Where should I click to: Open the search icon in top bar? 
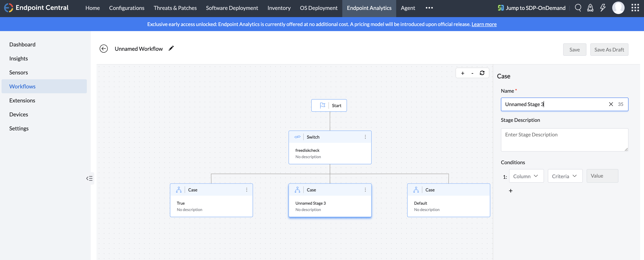(578, 8)
